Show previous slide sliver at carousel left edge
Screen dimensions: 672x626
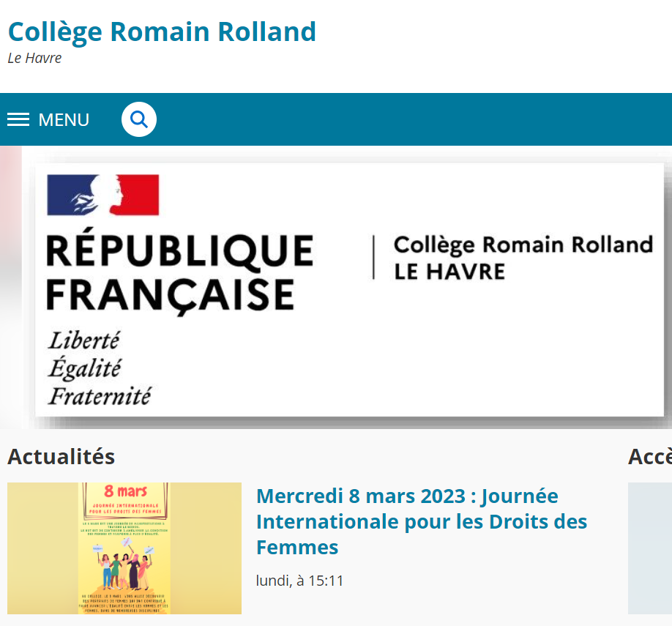click(11, 286)
